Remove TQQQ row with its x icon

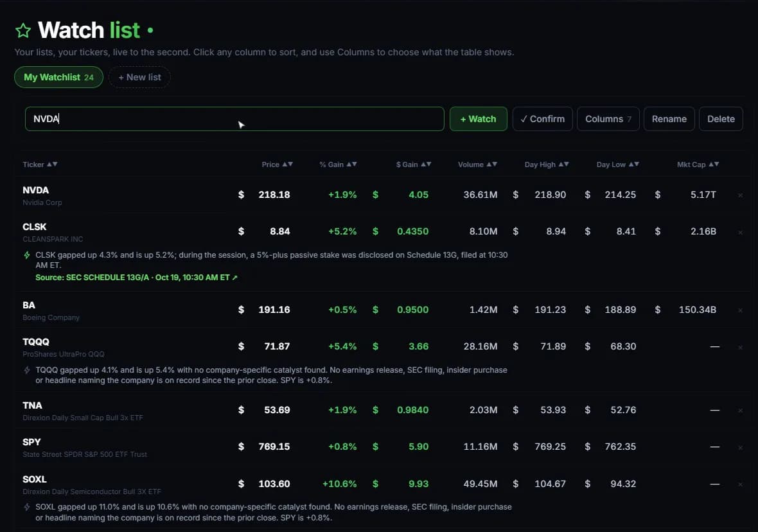740,347
